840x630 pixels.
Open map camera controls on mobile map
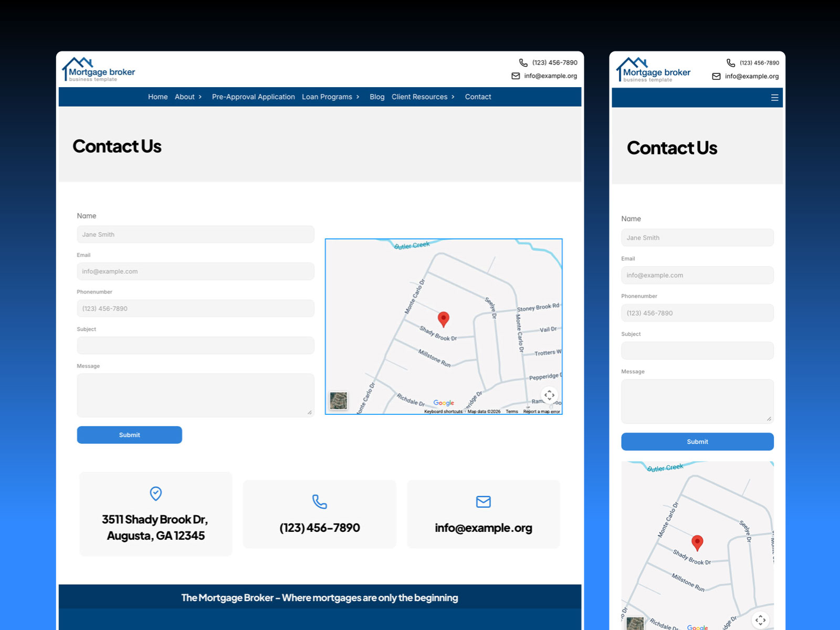click(760, 620)
